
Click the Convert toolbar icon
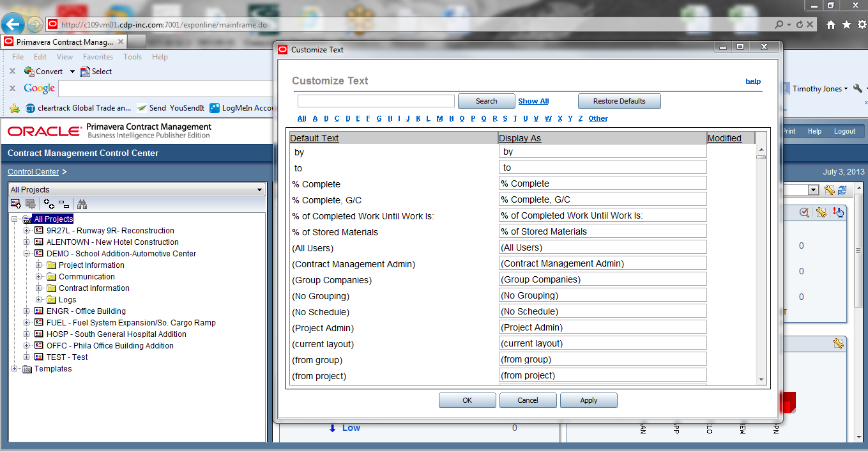[x=29, y=72]
